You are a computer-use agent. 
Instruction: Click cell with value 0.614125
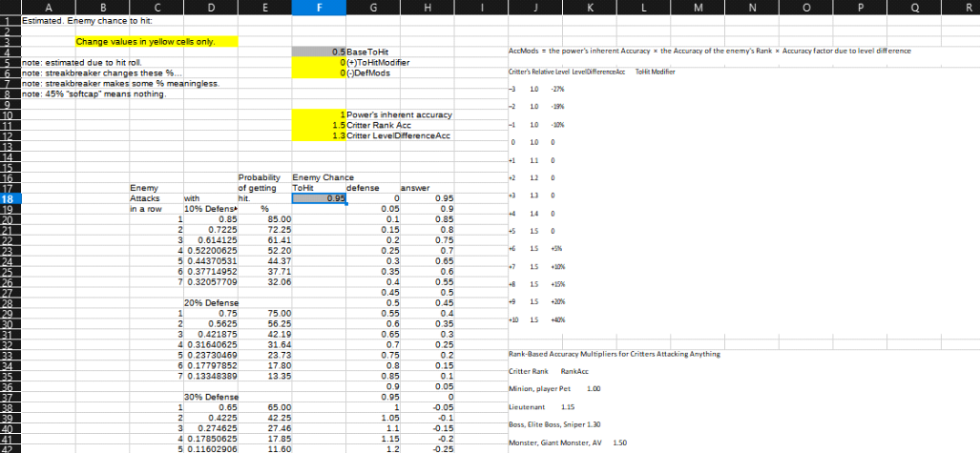(211, 240)
